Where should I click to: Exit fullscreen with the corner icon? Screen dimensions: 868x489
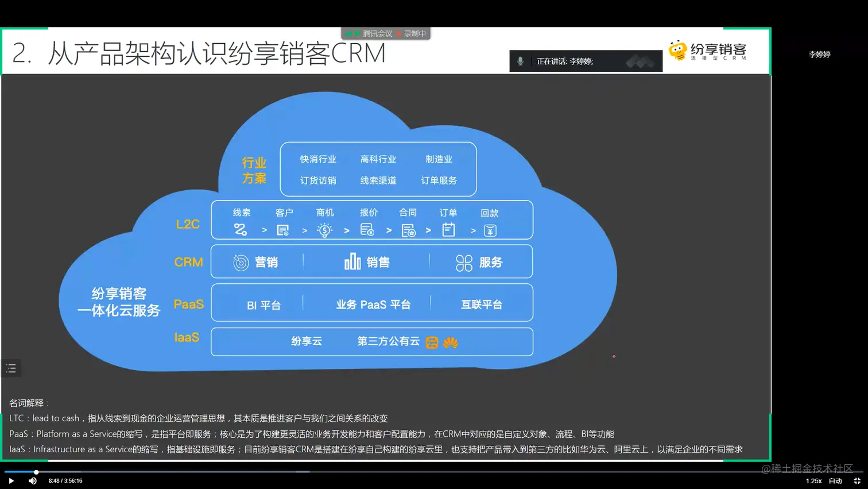tap(857, 481)
